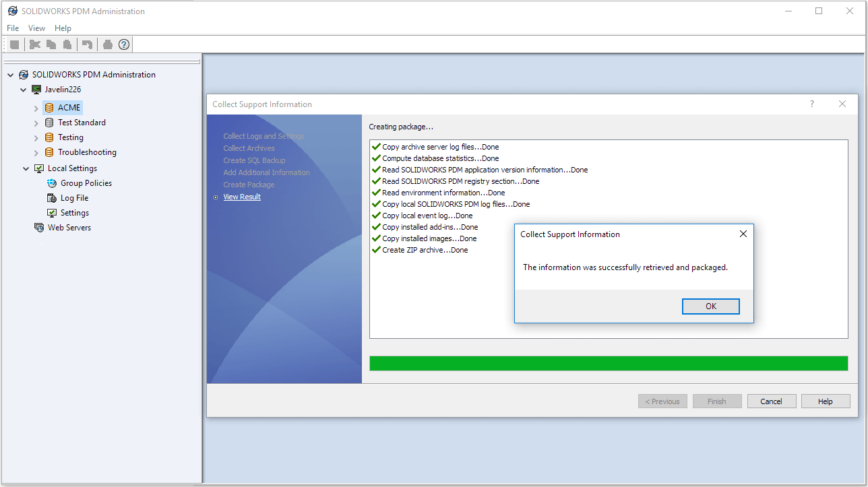The height and width of the screenshot is (487, 868).
Task: Click the Javelin226 server monitor icon
Action: coord(36,90)
